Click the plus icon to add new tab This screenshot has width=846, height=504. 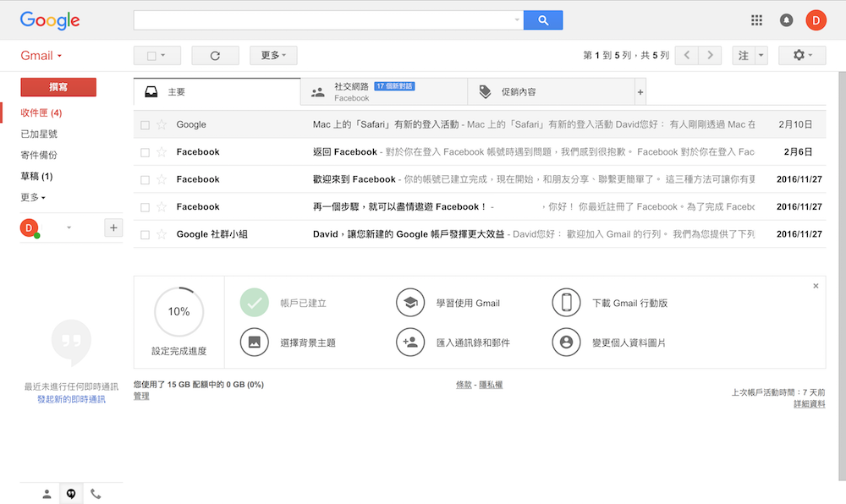click(640, 92)
